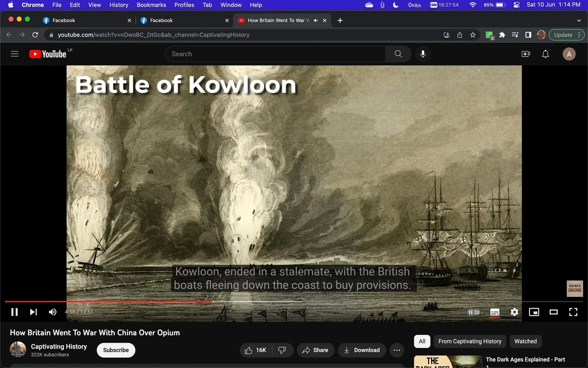The image size is (588, 368).
Task: Toggle autoplay switch in player
Action: click(x=473, y=312)
